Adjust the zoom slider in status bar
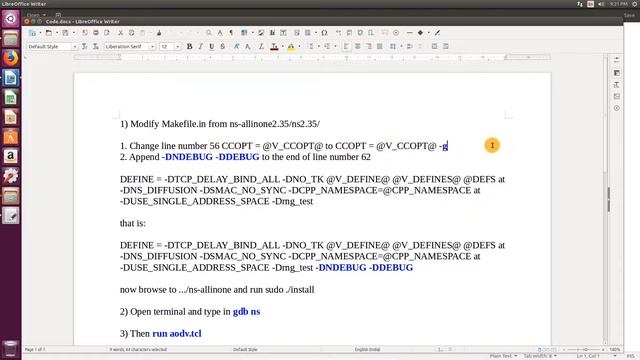Image resolution: width=640 pixels, height=360 pixels. (585, 349)
